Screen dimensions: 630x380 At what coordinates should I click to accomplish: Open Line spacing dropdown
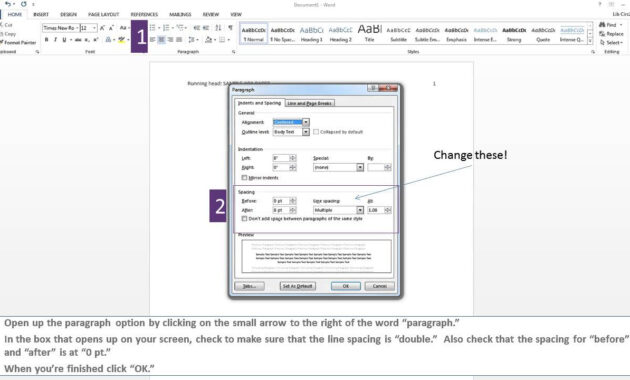(360, 210)
